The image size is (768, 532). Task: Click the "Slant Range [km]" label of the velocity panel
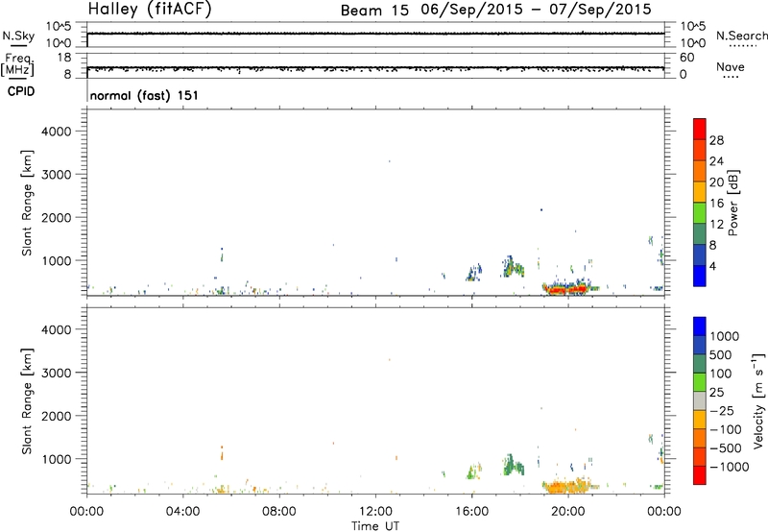click(27, 401)
